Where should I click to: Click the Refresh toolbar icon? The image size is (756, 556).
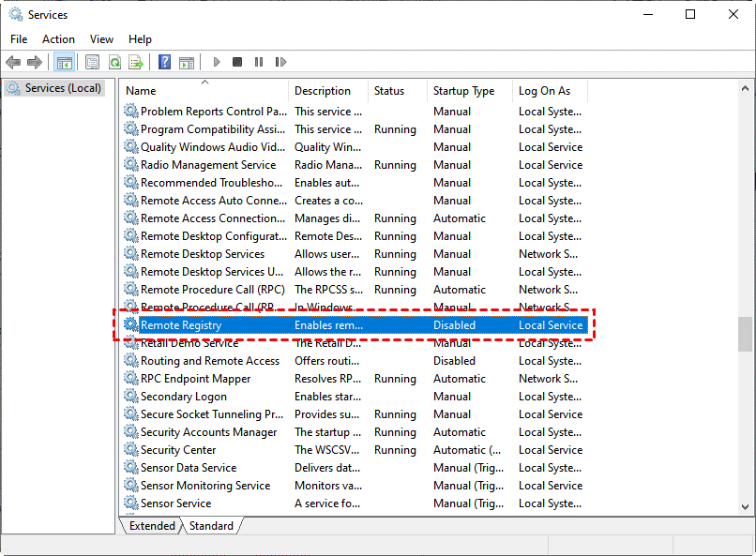(x=114, y=62)
